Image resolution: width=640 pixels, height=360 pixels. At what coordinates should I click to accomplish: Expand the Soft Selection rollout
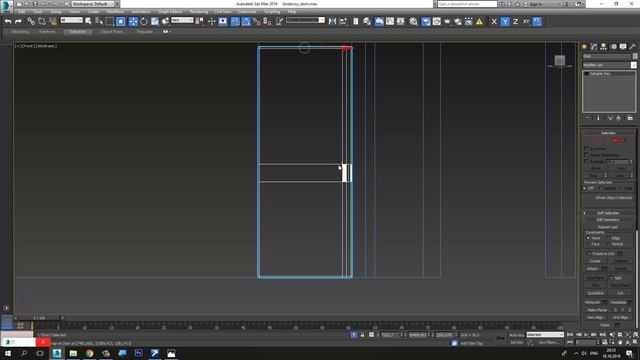[x=608, y=213]
